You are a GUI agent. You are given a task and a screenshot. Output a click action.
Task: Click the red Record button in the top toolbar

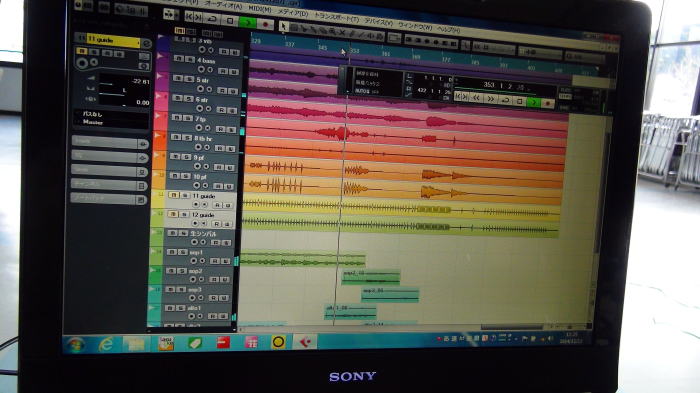pos(266,24)
